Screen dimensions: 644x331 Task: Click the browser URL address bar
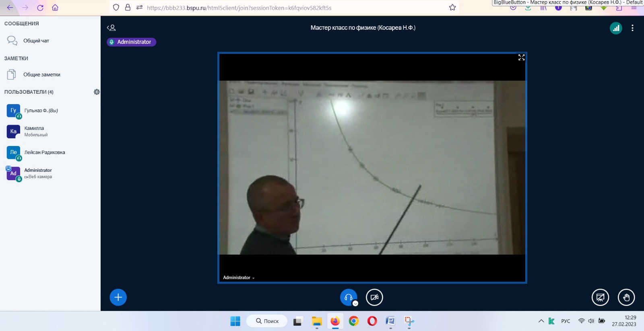pos(282,8)
